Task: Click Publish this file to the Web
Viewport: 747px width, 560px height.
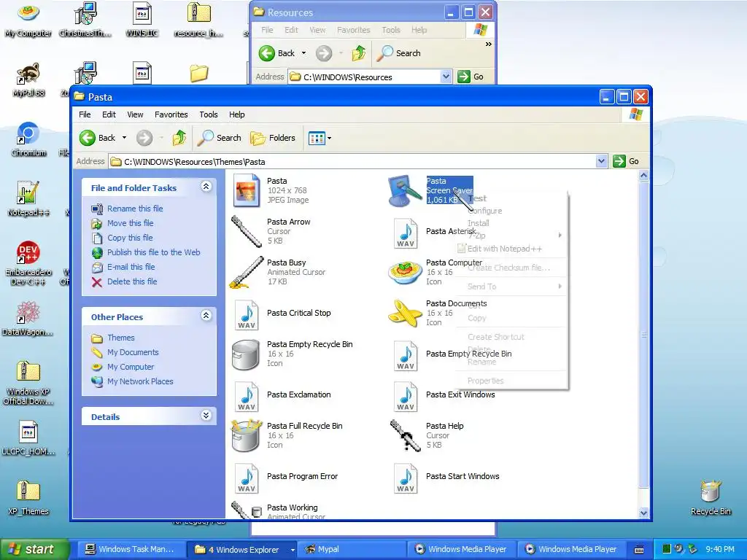Action: 153,252
